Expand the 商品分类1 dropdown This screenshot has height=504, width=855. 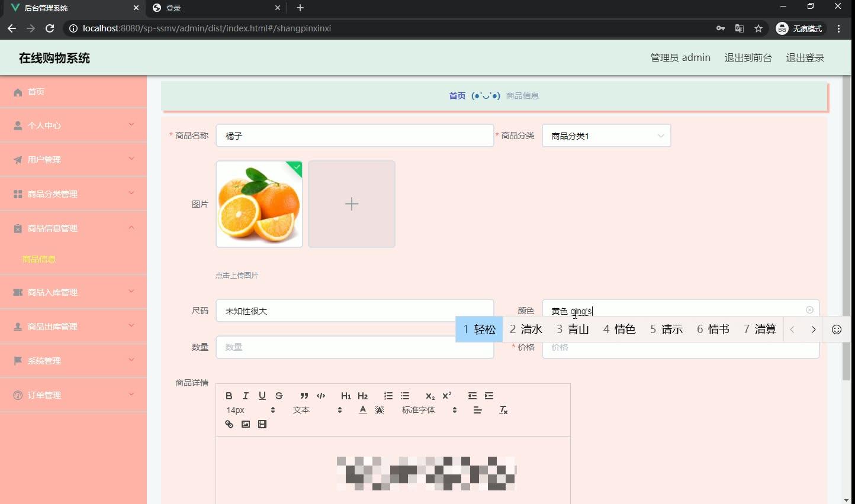[606, 135]
